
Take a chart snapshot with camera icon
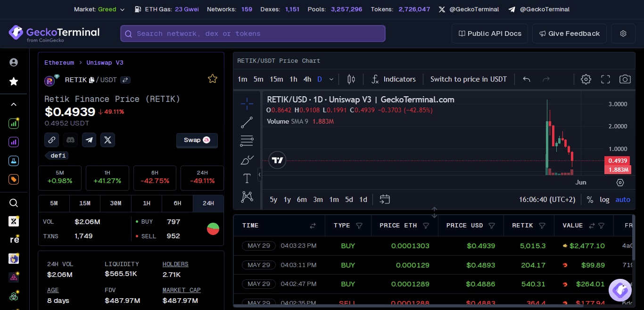[x=625, y=79]
